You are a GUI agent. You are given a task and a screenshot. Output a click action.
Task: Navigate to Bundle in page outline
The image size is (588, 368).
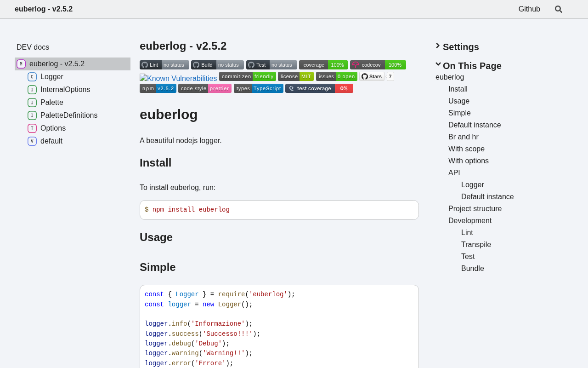pos(473,269)
